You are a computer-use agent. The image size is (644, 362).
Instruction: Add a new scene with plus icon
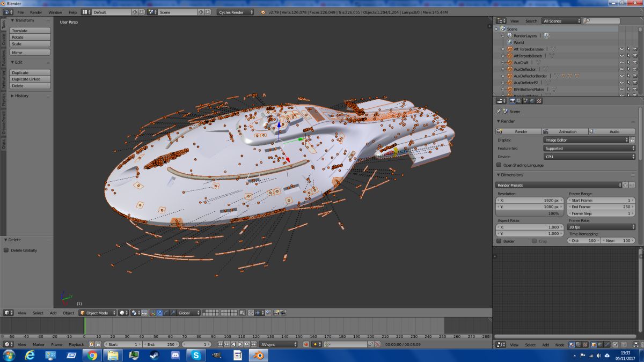(x=201, y=12)
